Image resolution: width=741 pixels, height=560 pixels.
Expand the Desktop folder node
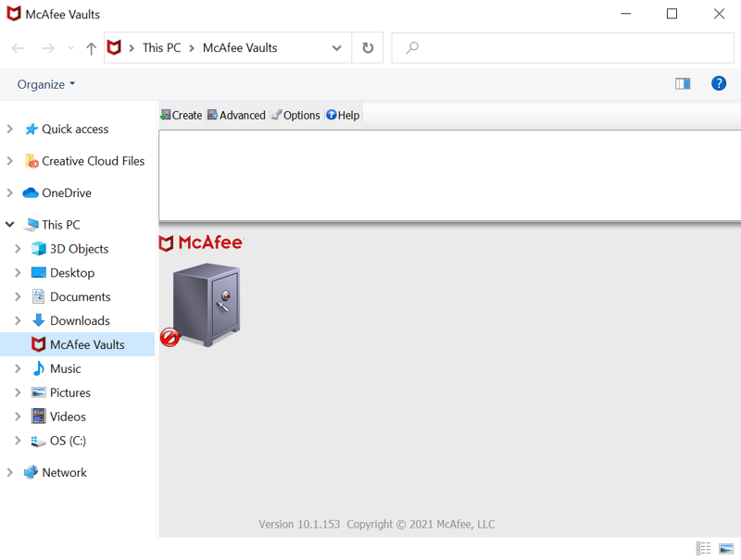(x=18, y=273)
